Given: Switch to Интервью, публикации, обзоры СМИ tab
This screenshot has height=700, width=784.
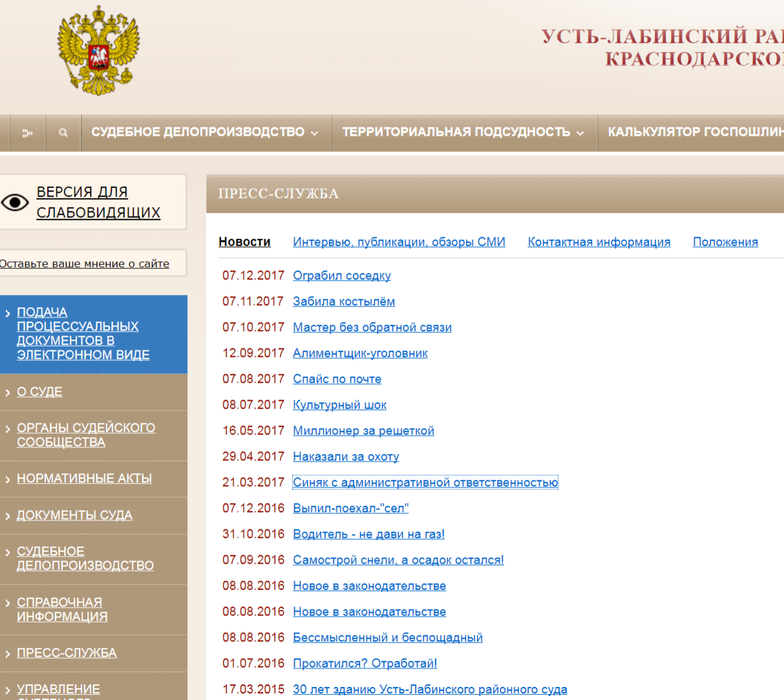Looking at the screenshot, I should 399,242.
